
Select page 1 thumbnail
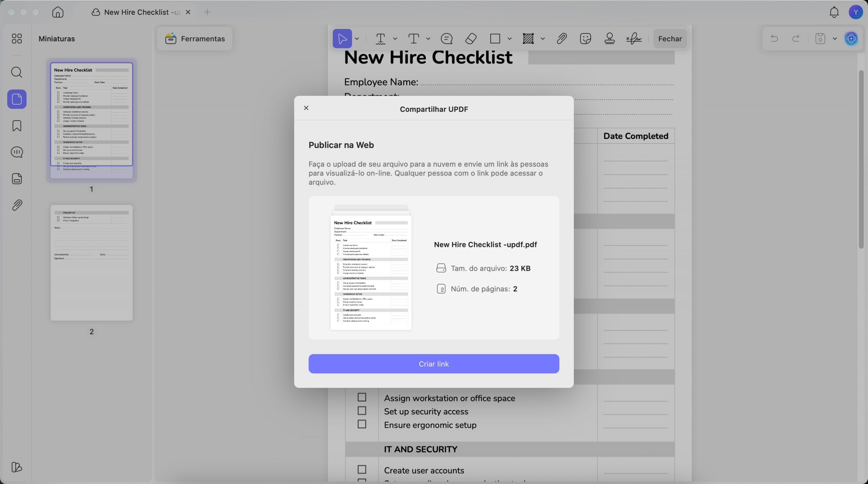(x=92, y=120)
